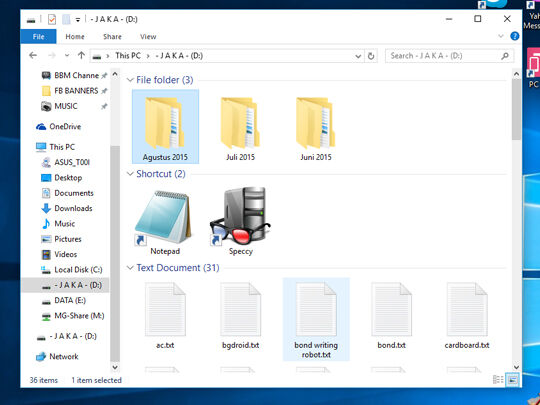Open the Agustus 2015 folder icon
Screen dimensions: 540x405
(164, 123)
